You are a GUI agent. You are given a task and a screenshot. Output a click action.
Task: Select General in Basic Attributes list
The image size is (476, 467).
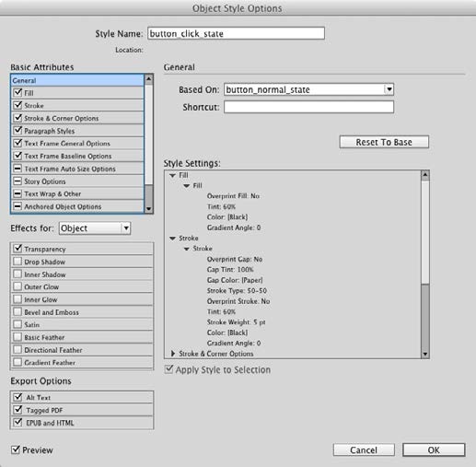pyautogui.click(x=77, y=80)
